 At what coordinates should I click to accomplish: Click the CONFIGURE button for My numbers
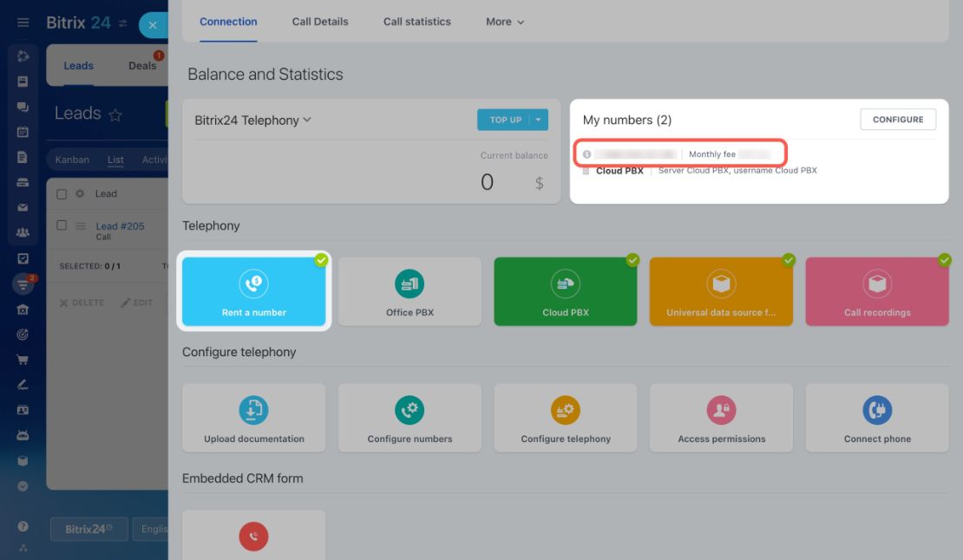click(x=898, y=120)
